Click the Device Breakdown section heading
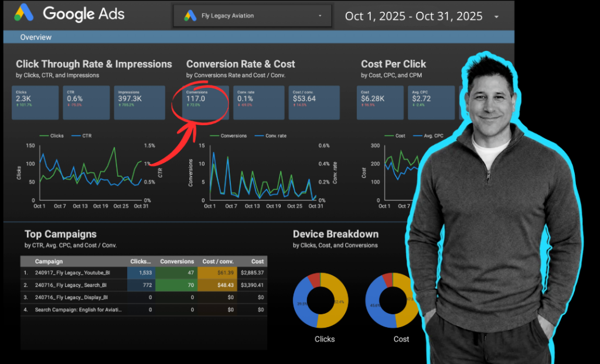The height and width of the screenshot is (364, 600). pos(336,234)
